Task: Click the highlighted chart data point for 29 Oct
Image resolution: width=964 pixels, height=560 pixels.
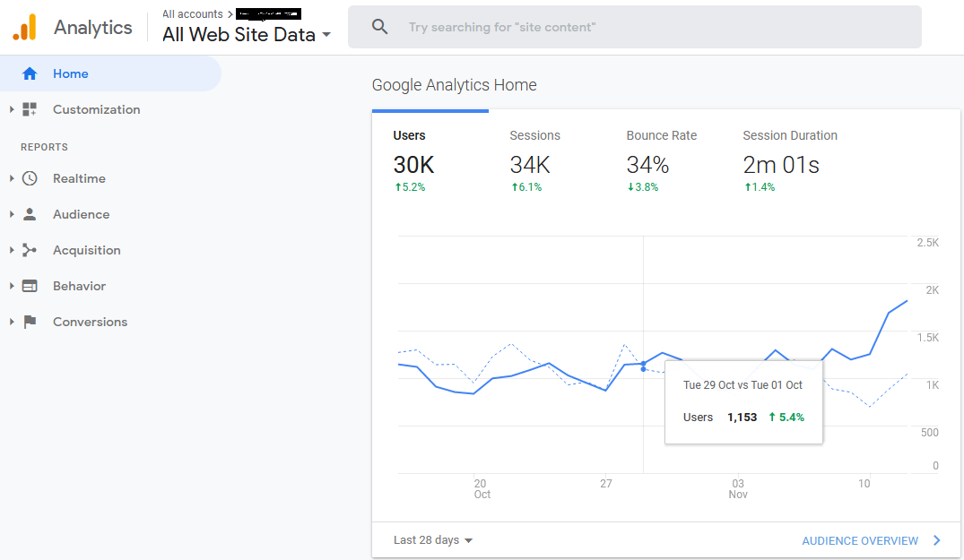Action: (x=644, y=364)
